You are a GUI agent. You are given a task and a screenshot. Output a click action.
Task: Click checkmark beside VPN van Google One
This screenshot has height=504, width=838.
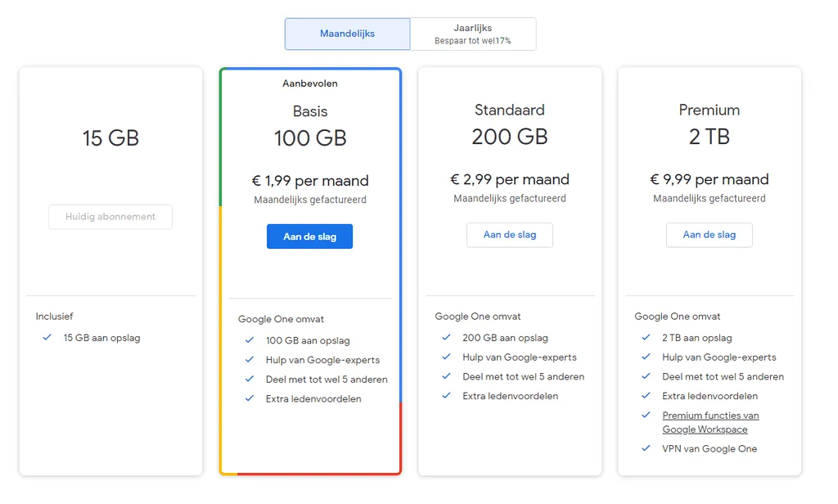click(x=646, y=448)
